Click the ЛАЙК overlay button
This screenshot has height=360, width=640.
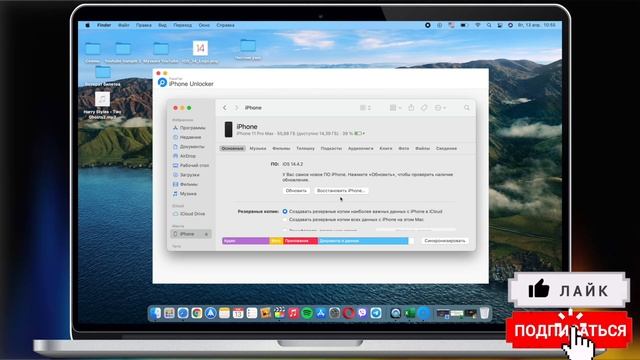[x=569, y=290]
